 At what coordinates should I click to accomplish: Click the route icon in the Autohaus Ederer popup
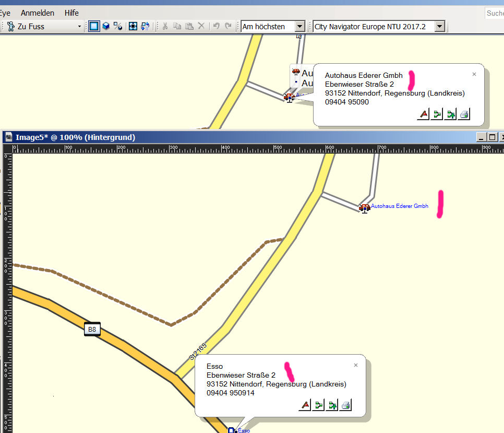[x=437, y=114]
